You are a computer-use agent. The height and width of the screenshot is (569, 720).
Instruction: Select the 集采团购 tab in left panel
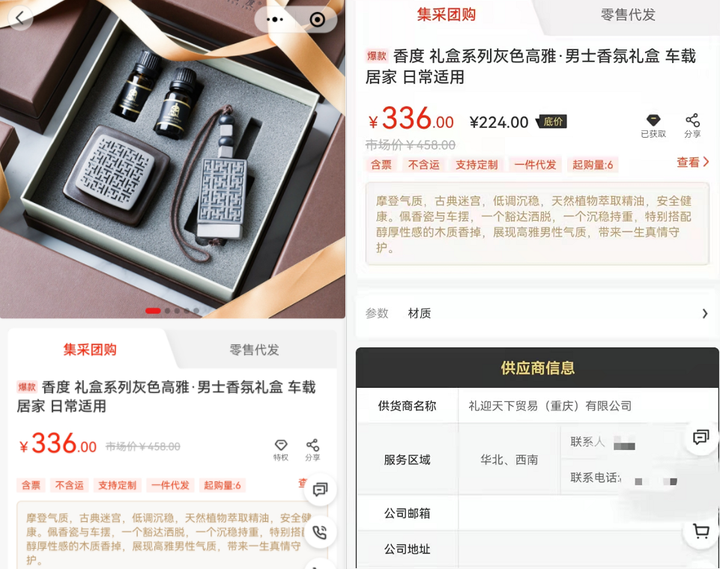90,350
